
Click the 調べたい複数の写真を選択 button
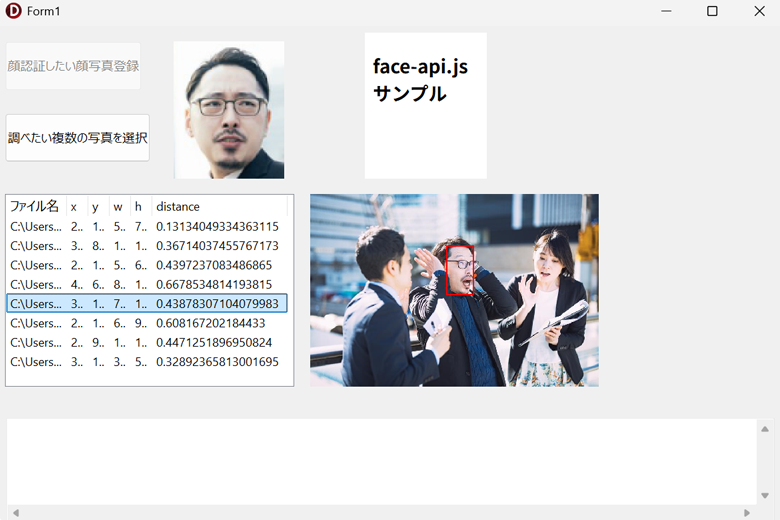pyautogui.click(x=78, y=138)
